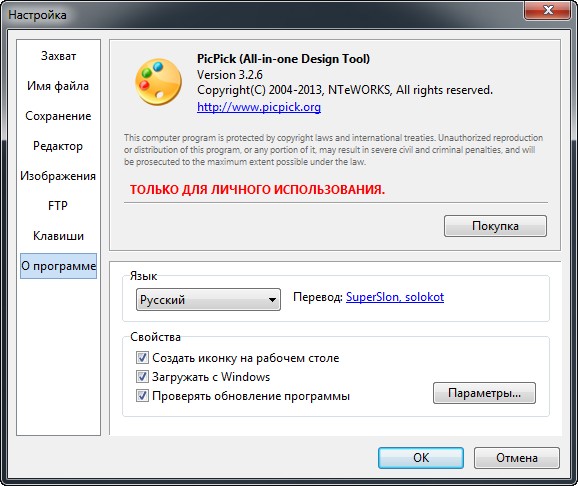Screen dimensions: 578x486
Task: Click the Покупка button
Action: 495,226
